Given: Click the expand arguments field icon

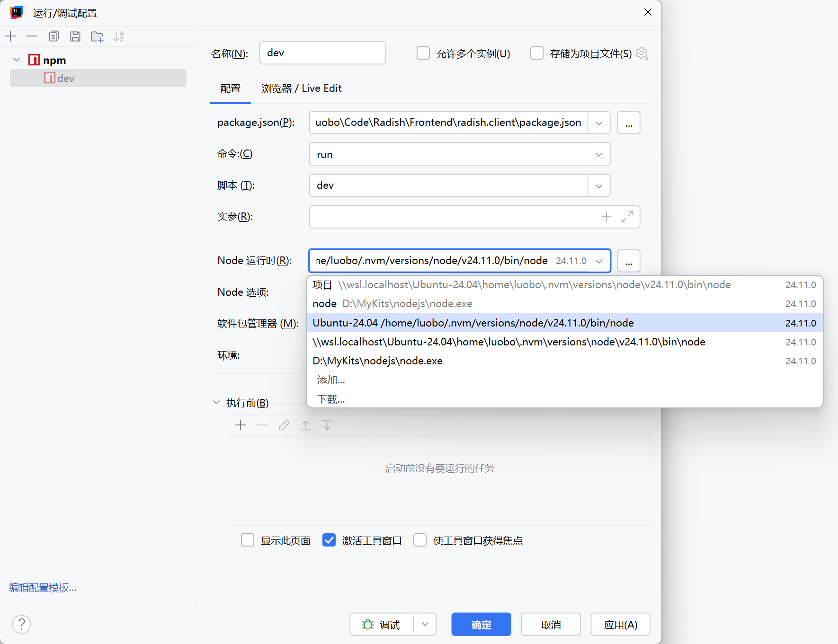Looking at the screenshot, I should pos(627,217).
